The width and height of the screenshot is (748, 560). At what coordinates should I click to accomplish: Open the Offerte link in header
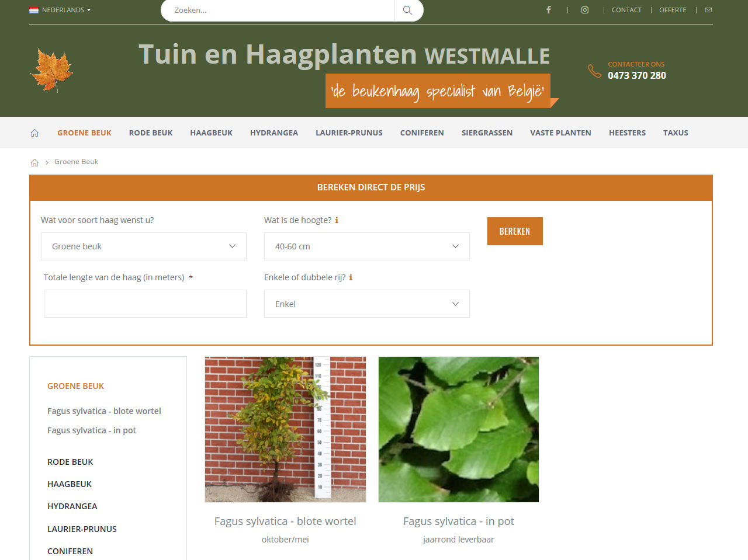pyautogui.click(x=673, y=10)
